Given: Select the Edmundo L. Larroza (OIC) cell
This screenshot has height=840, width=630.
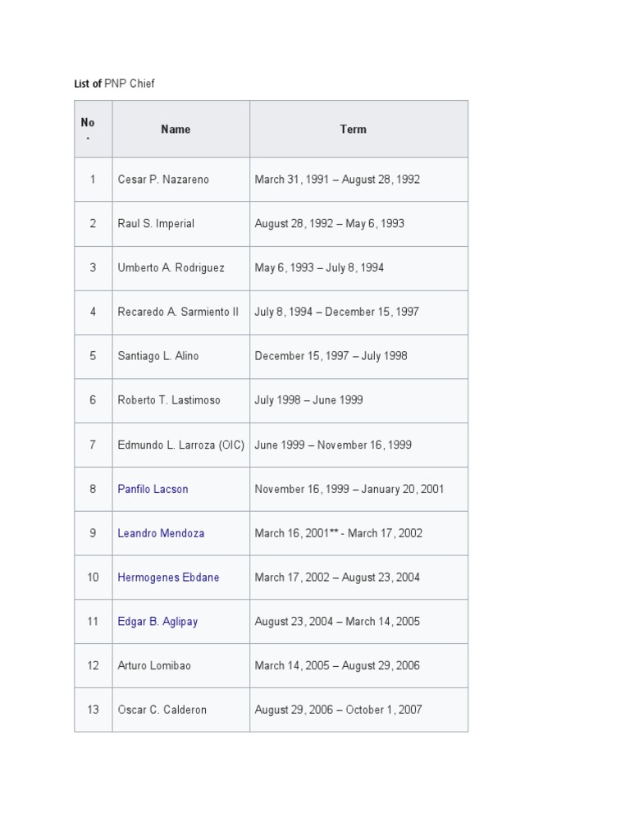Looking at the screenshot, I should coord(181,445).
